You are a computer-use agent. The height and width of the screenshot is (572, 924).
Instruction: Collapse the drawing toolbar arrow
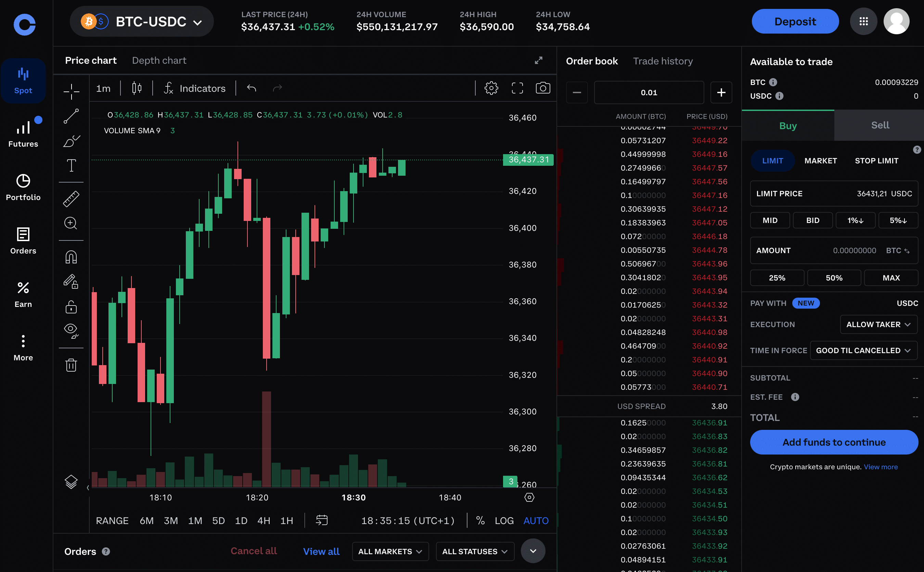pos(88,488)
